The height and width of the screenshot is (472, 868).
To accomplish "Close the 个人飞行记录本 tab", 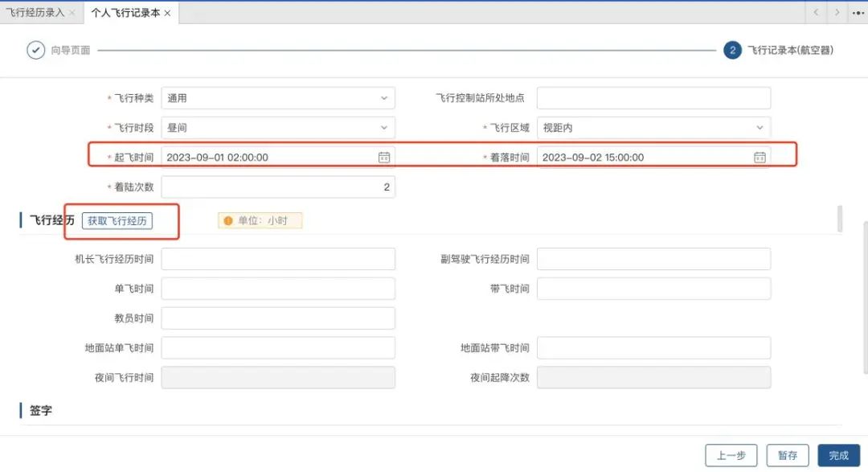I will [x=167, y=13].
